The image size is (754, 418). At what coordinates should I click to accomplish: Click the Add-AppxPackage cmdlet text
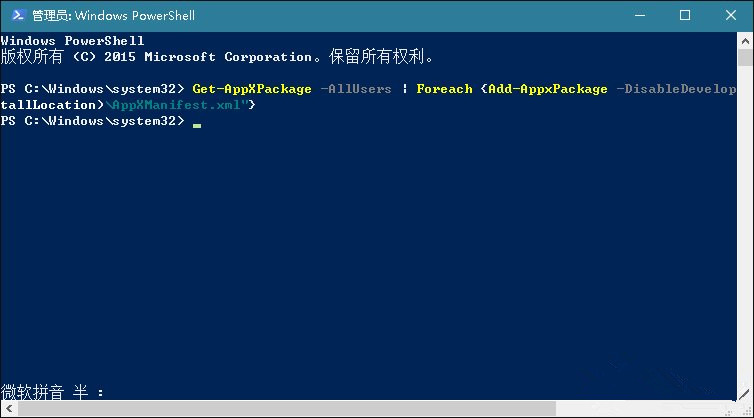(548, 89)
